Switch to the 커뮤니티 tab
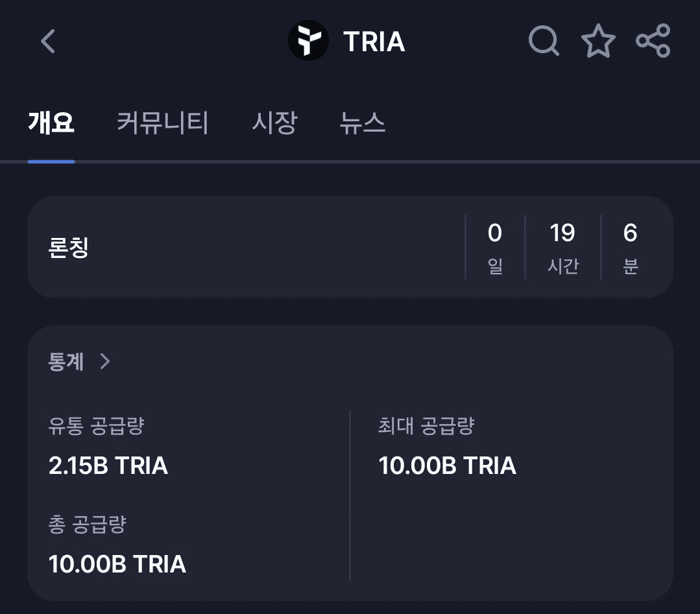700x614 pixels. pos(163,123)
